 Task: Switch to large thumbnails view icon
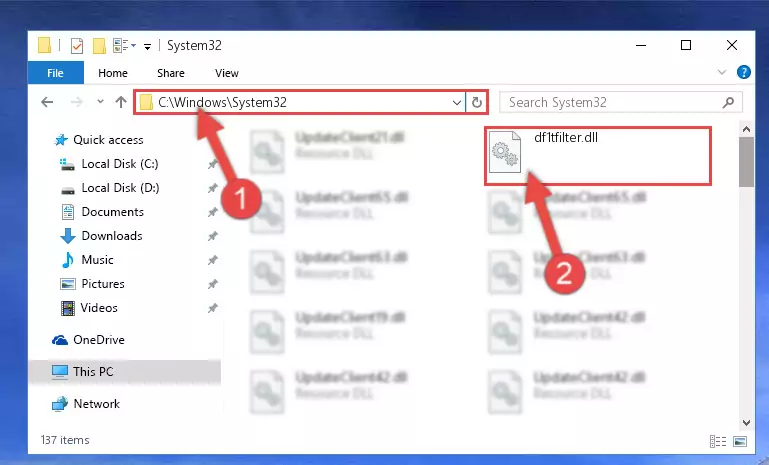point(740,441)
